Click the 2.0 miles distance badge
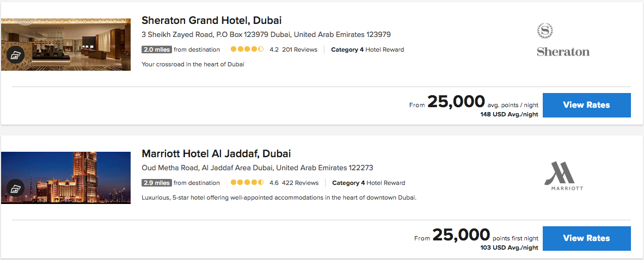The height and width of the screenshot is (260, 644). (x=156, y=49)
